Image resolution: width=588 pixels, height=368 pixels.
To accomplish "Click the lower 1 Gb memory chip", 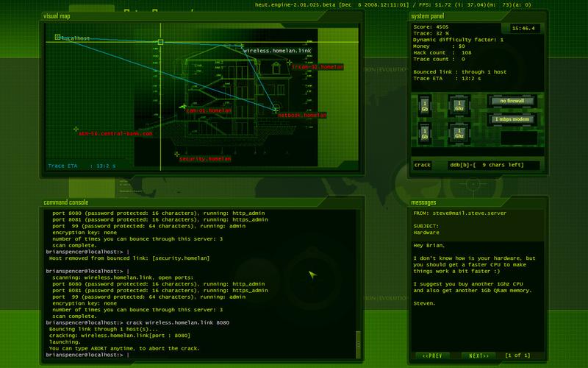I will tap(424, 133).
